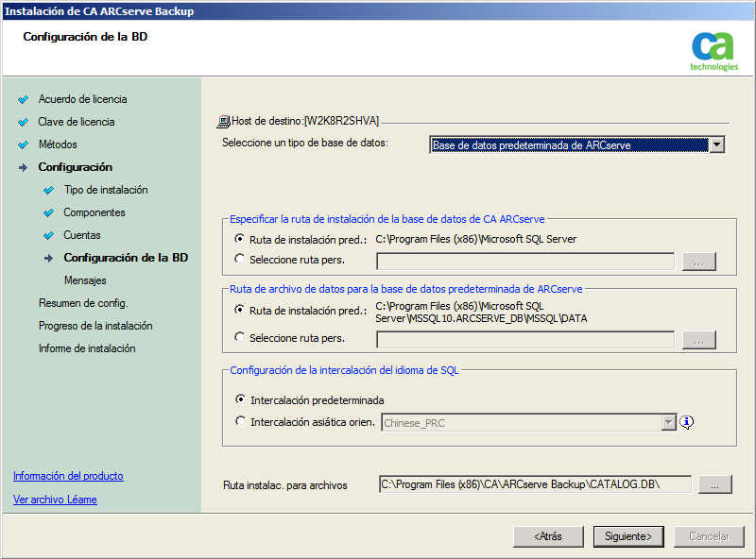The width and height of the screenshot is (756, 559).
Task: Select Informe de instalación step
Action: (x=87, y=348)
